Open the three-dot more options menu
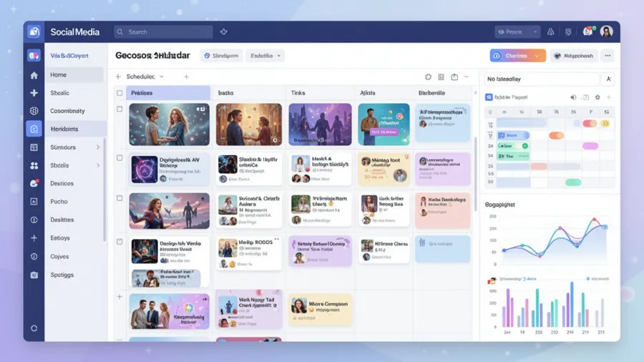 tap(608, 56)
